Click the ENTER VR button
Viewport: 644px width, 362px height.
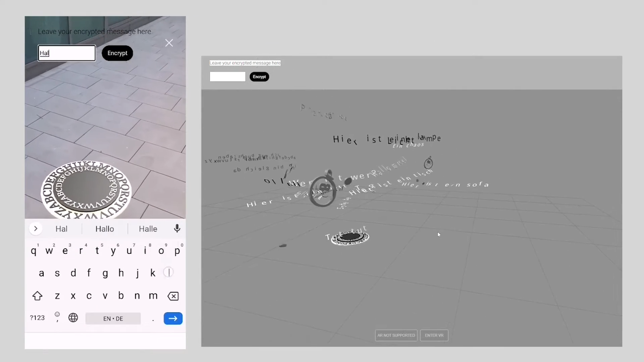[434, 335]
